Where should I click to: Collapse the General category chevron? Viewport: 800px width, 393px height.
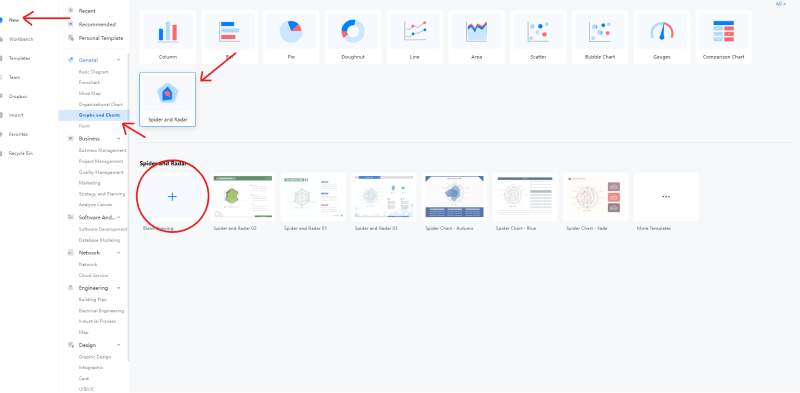point(119,60)
